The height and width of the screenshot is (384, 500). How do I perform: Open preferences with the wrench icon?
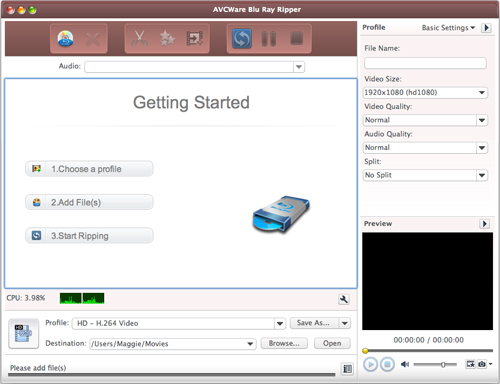point(344,299)
